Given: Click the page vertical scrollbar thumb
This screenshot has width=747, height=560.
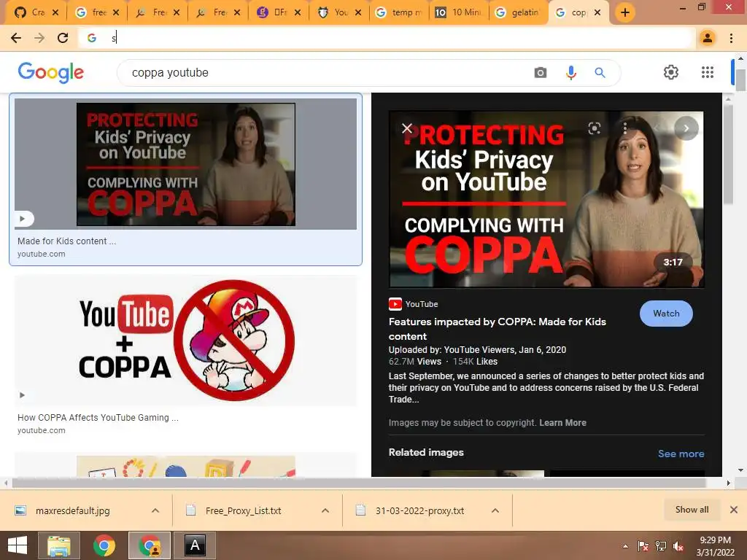Looking at the screenshot, I should coord(740,79).
